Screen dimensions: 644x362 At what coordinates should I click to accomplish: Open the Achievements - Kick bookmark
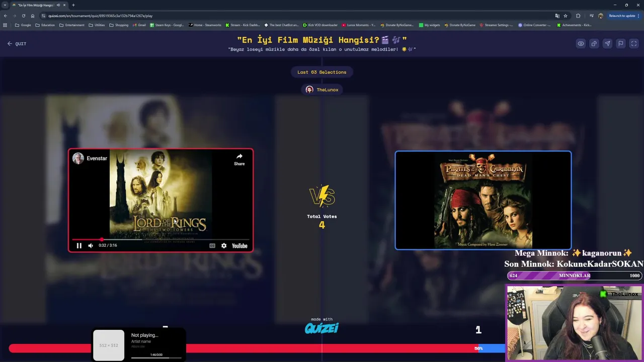tap(575, 25)
